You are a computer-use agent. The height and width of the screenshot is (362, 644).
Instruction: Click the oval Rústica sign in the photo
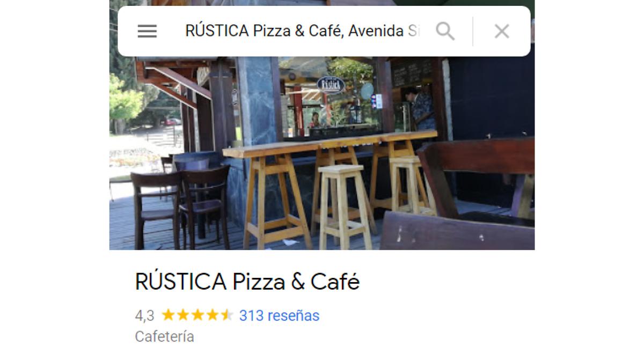pos(331,84)
